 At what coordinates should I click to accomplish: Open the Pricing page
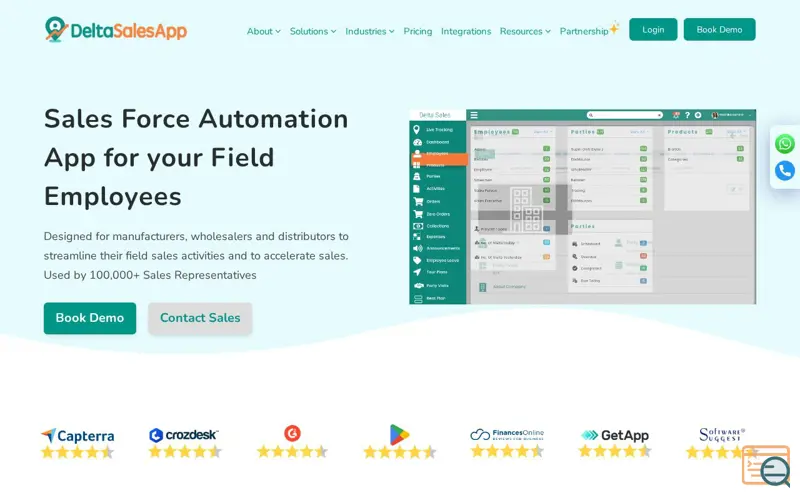point(417,32)
